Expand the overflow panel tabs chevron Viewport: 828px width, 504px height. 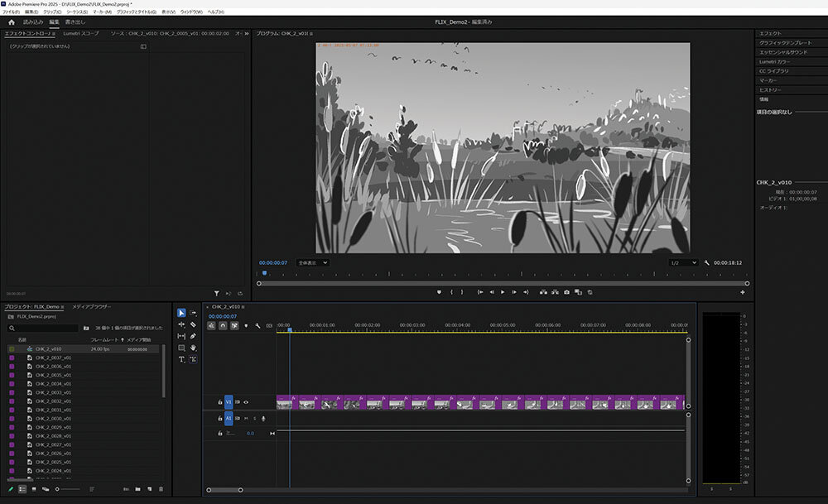point(247,33)
